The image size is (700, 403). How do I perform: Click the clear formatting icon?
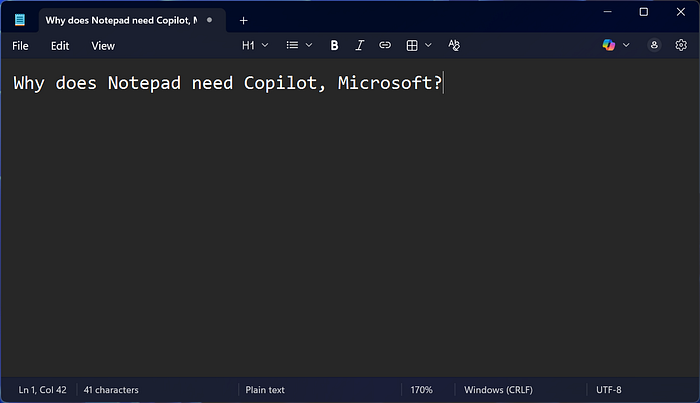[454, 45]
